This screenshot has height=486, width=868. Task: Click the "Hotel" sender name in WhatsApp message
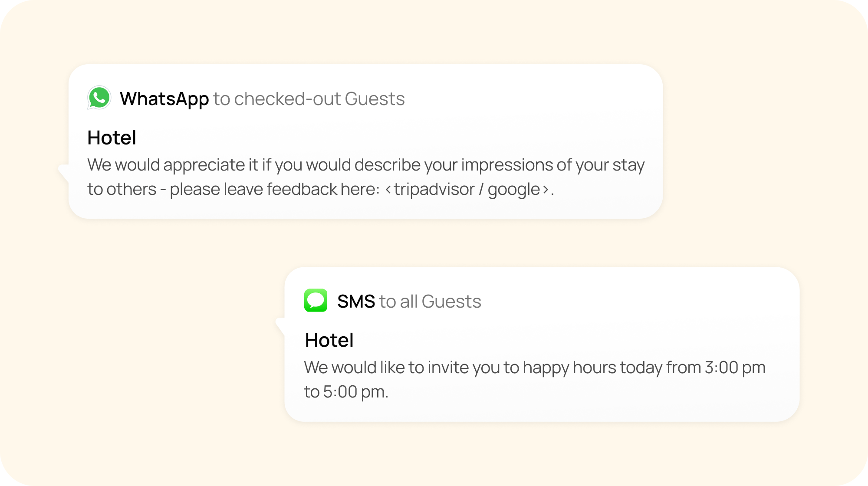[112, 138]
